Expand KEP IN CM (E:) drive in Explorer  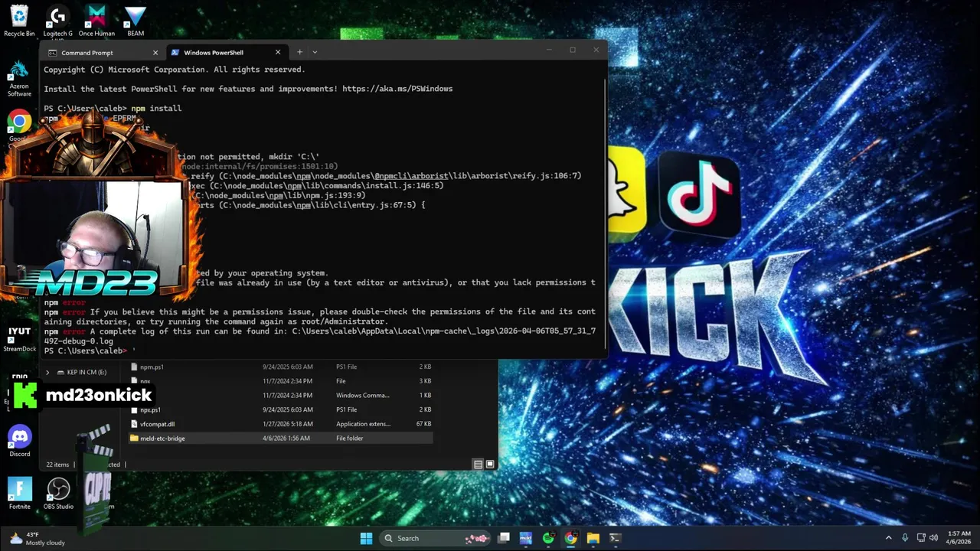47,372
